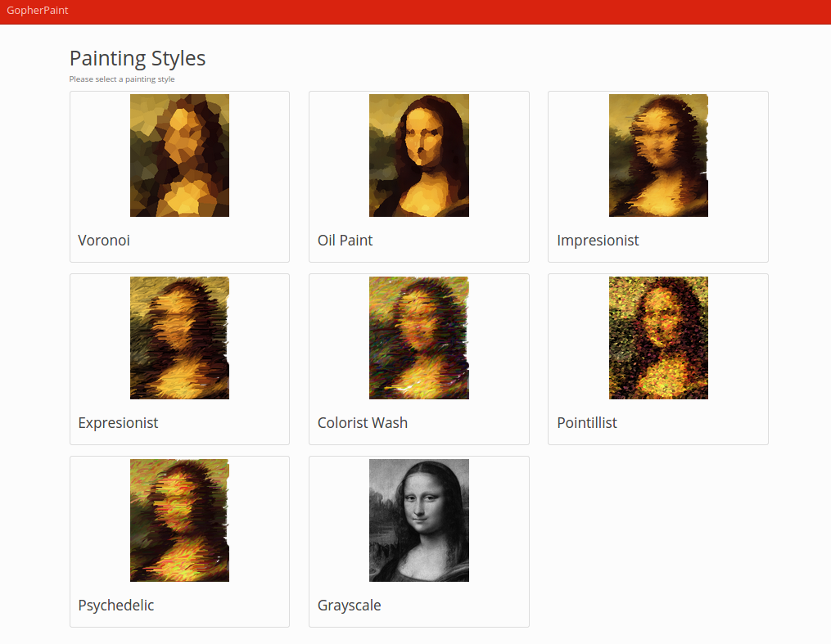Select the Grayscale thumbnail image

pos(419,520)
